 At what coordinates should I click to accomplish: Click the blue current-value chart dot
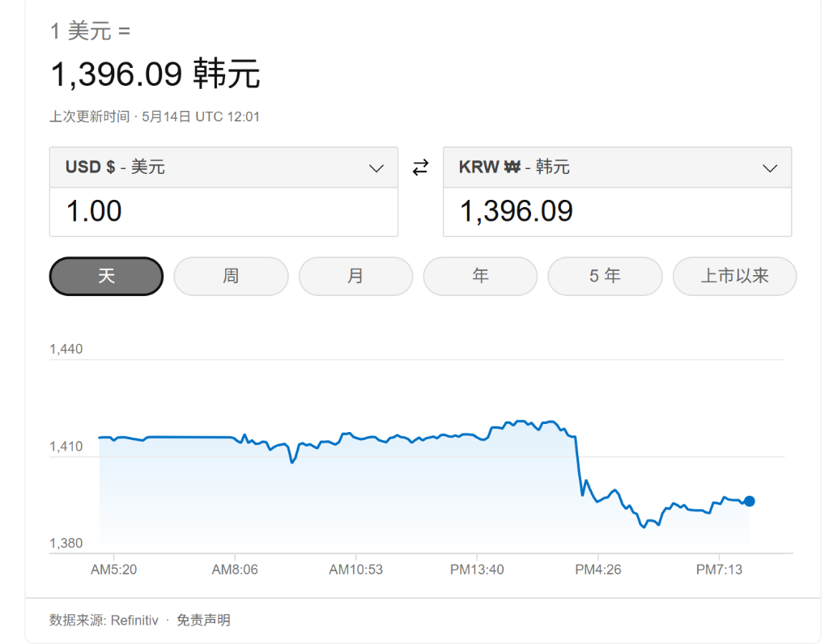point(750,501)
